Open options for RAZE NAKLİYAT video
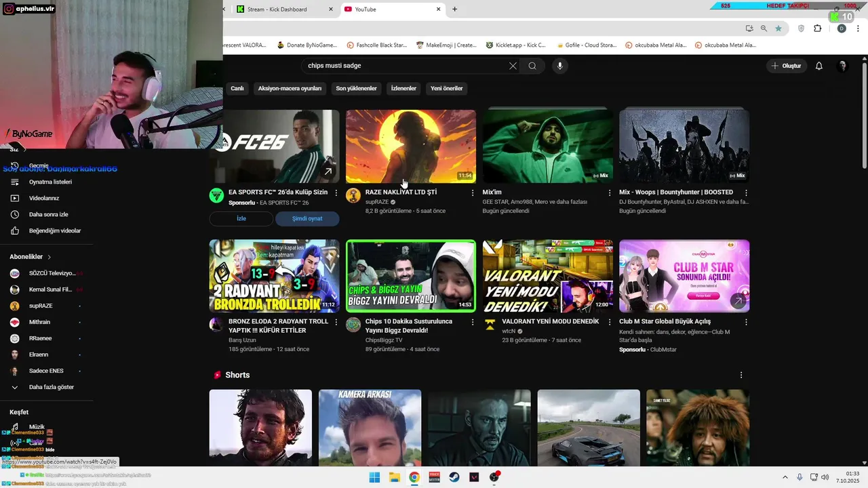Screen dimensions: 868x488 click(x=473, y=192)
